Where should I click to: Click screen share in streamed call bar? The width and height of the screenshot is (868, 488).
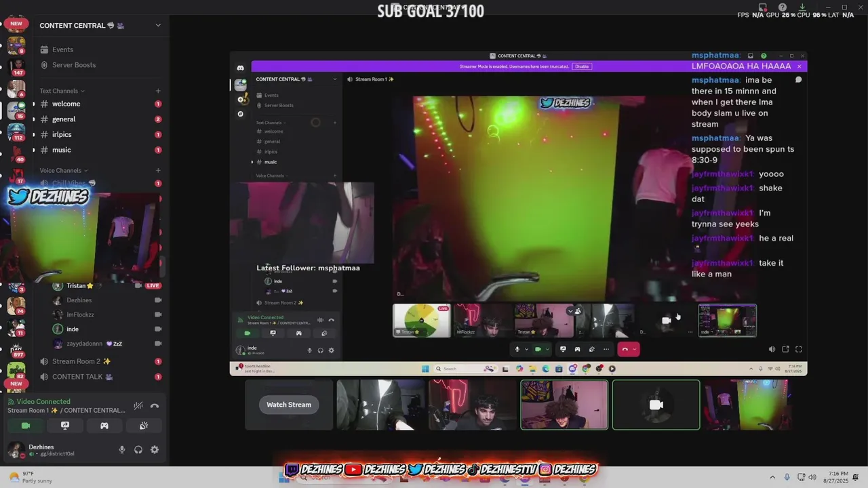point(563,349)
